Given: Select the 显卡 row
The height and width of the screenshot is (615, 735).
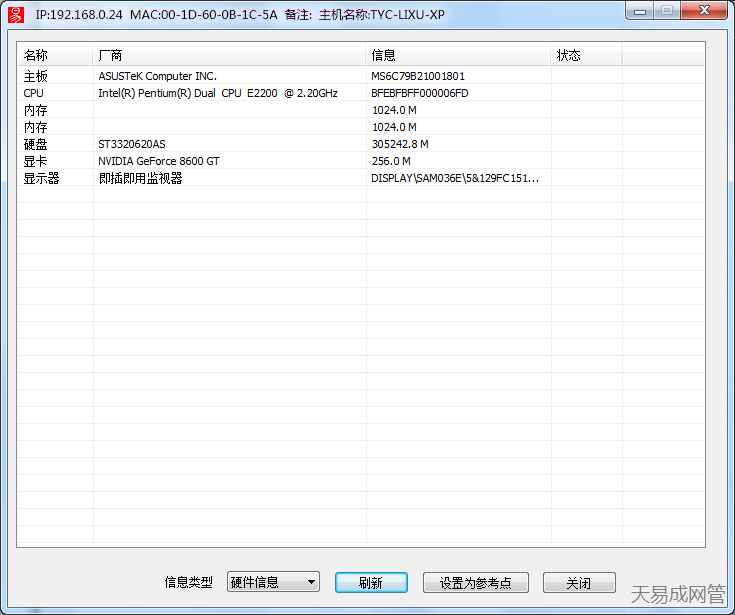Looking at the screenshot, I should 36,161.
